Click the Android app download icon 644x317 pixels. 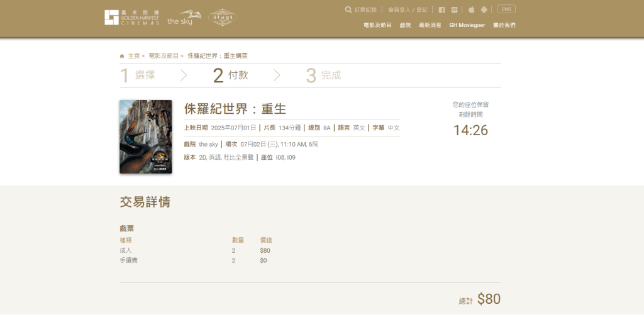click(484, 10)
